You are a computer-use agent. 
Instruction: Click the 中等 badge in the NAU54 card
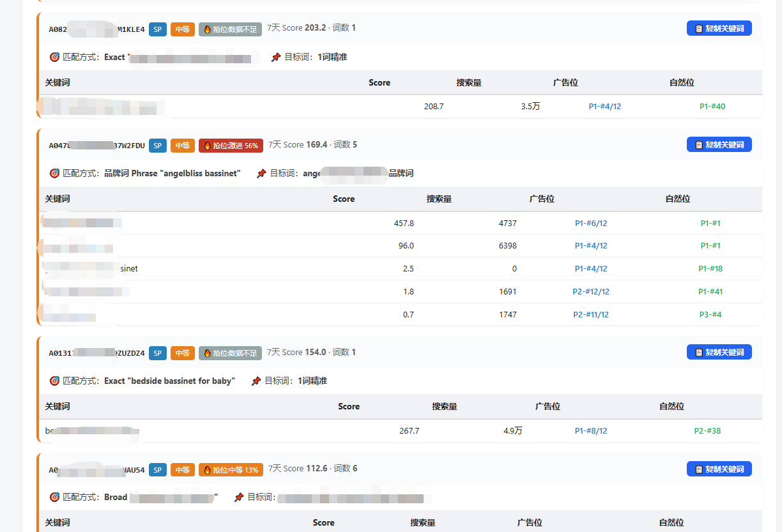tap(183, 470)
